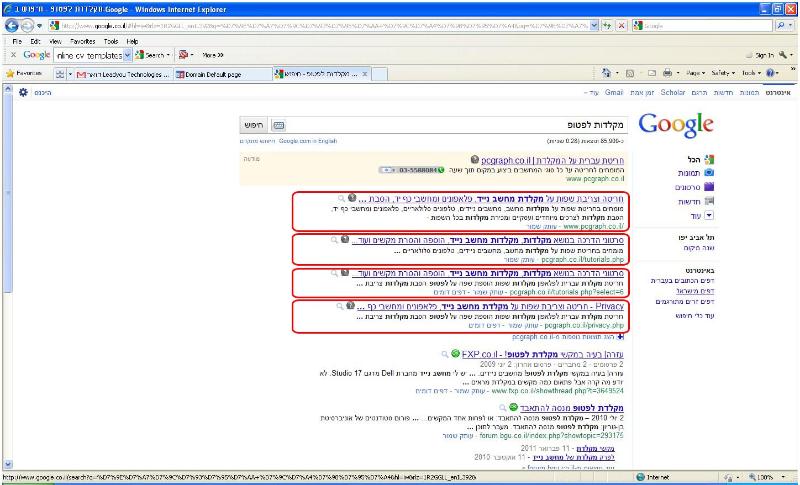Click the URL address bar
Viewport: 800px width, 485px height.
click(319, 25)
